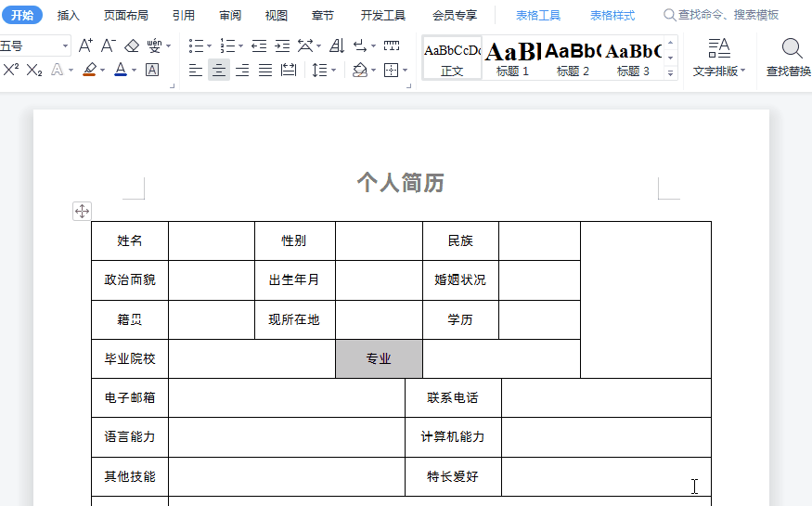812x506 pixels.
Task: Select the 专业 table cell
Action: pyautogui.click(x=379, y=358)
